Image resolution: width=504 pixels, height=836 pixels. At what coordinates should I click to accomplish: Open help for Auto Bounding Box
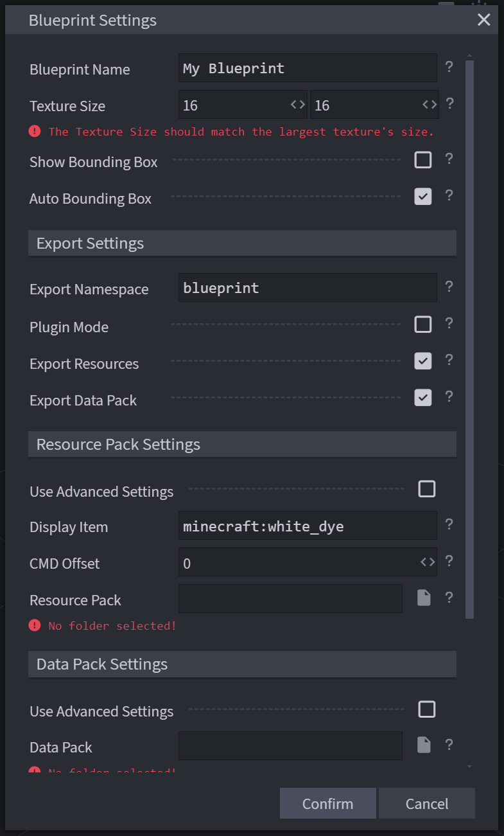(x=449, y=195)
